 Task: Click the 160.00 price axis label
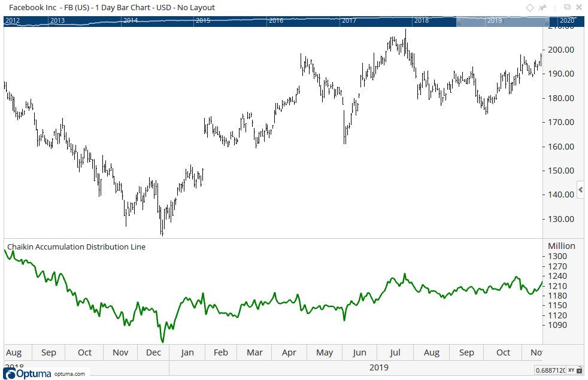tap(561, 147)
